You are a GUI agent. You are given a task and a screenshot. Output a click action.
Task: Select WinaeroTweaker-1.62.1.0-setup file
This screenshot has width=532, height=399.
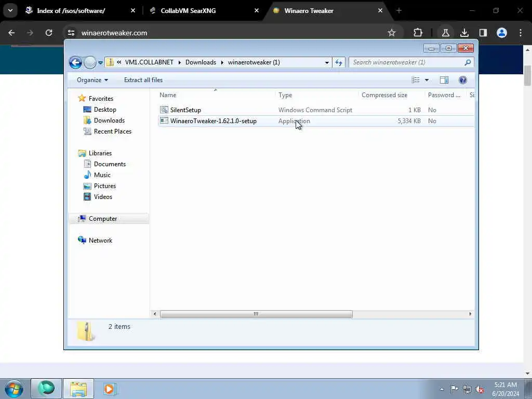point(214,121)
